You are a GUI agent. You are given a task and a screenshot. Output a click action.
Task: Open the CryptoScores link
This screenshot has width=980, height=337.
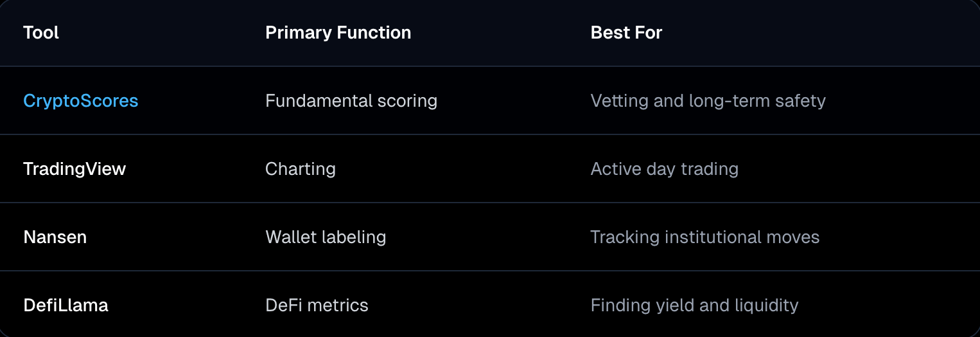[80, 101]
